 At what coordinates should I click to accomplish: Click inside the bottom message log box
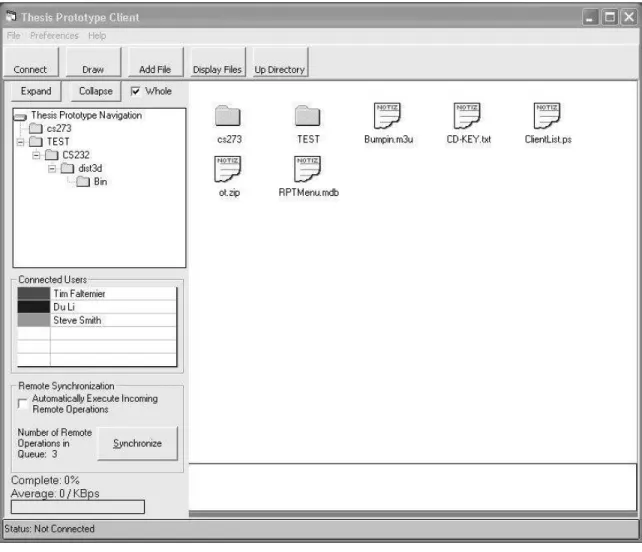coord(413,486)
